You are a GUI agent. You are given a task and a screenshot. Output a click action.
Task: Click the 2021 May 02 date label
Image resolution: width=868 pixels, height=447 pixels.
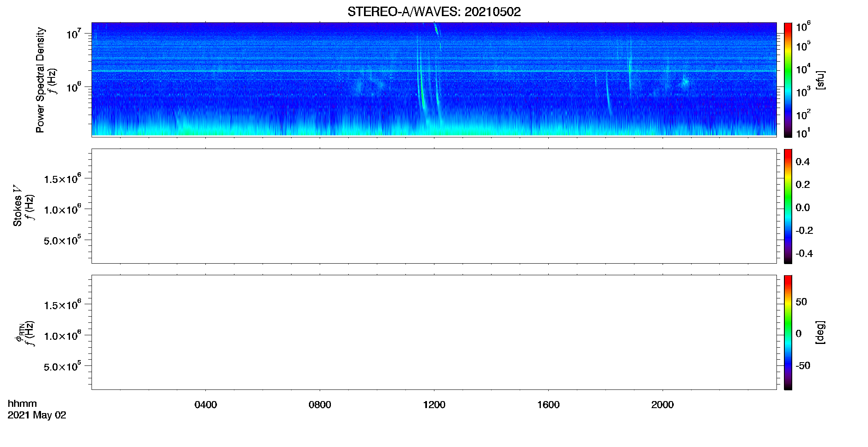[x=37, y=415]
